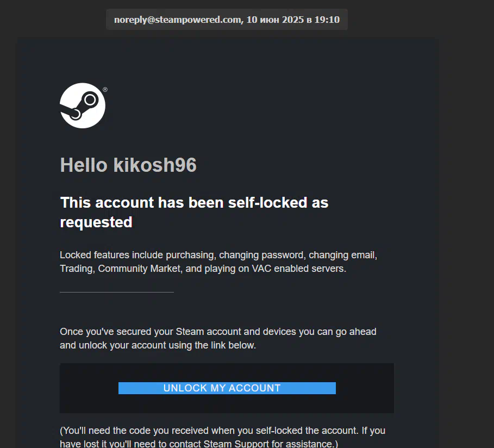This screenshot has height=448, width=494.
Task: Click the horizontal divider line under the paragraph
Action: click(117, 293)
